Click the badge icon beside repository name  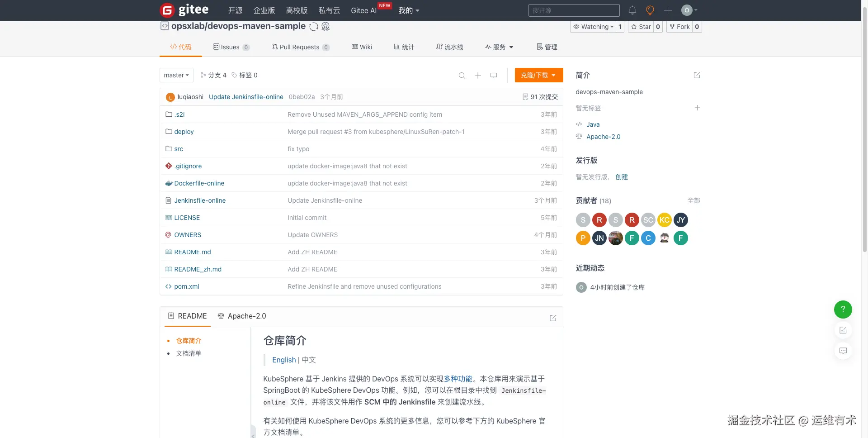tap(325, 27)
